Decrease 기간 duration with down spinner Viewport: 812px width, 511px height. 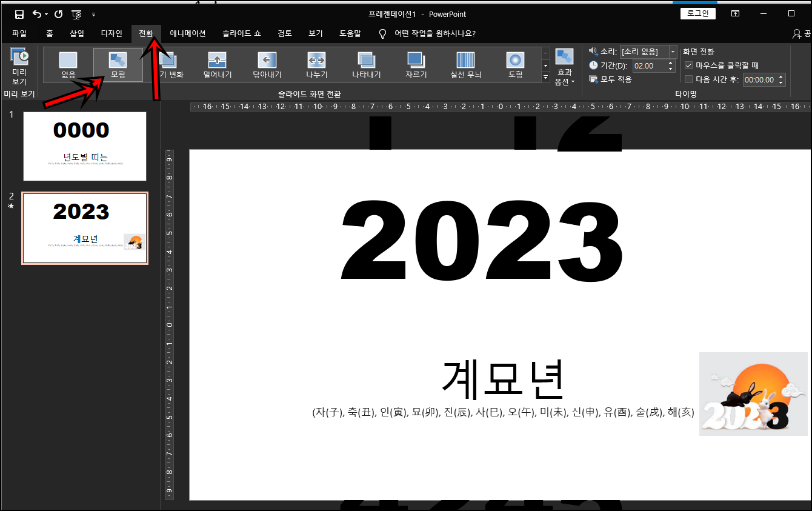point(670,68)
